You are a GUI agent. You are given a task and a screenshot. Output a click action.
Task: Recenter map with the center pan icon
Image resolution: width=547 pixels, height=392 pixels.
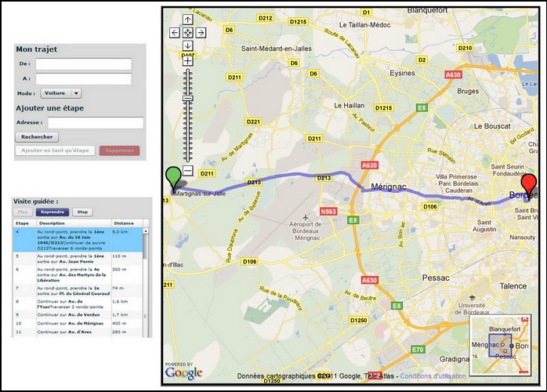pyautogui.click(x=187, y=33)
